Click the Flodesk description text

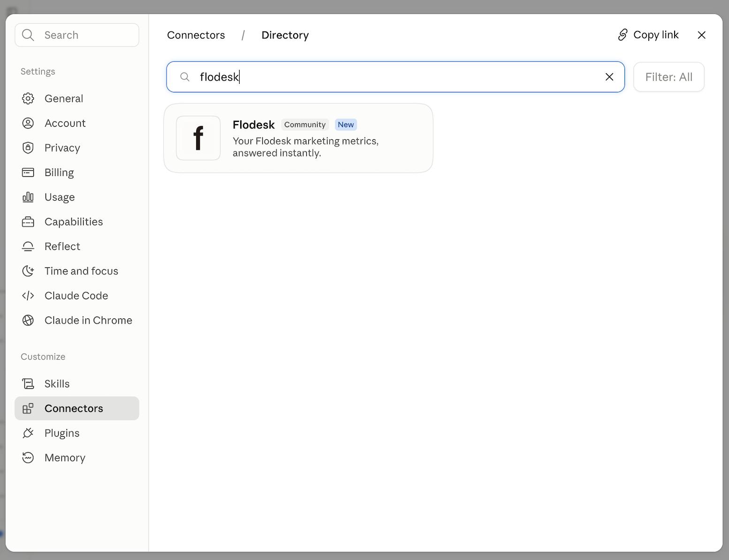tap(305, 147)
